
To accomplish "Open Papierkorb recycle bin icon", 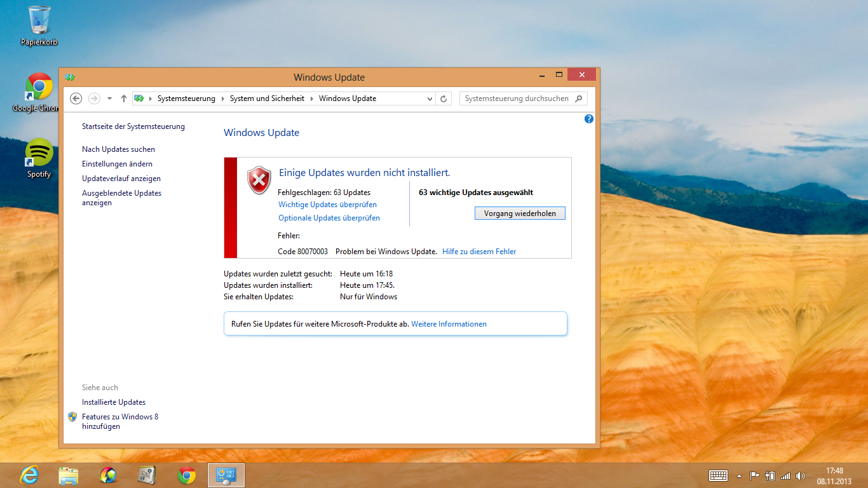I will (39, 25).
